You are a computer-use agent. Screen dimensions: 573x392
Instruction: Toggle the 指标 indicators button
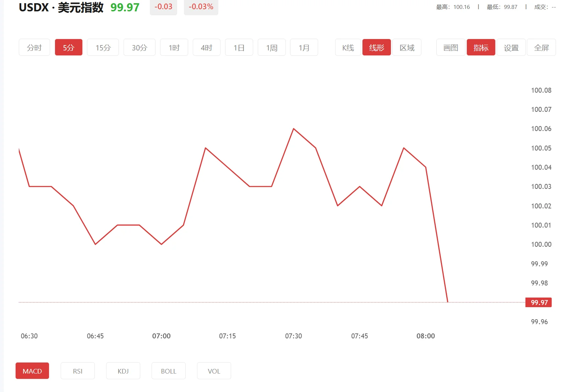pos(481,48)
